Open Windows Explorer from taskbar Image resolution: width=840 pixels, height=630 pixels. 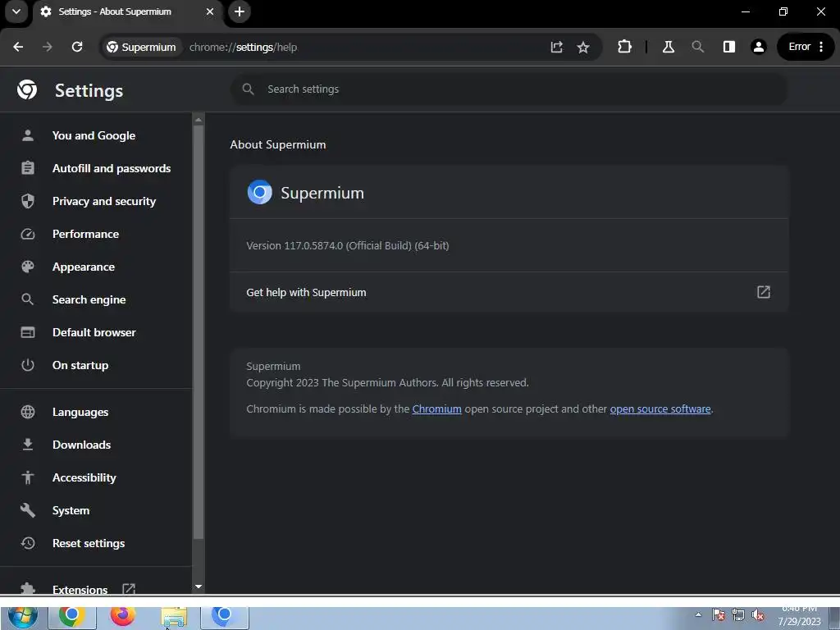coord(174,617)
